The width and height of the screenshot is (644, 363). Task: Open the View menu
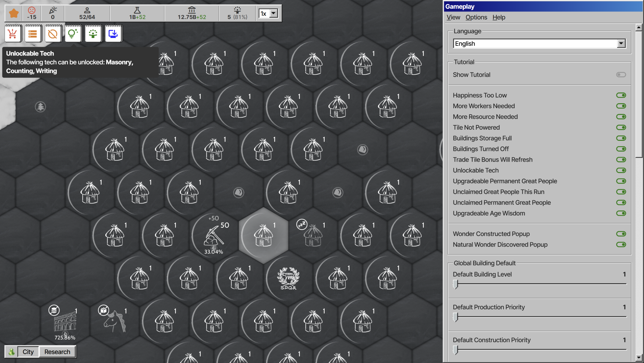(x=453, y=17)
